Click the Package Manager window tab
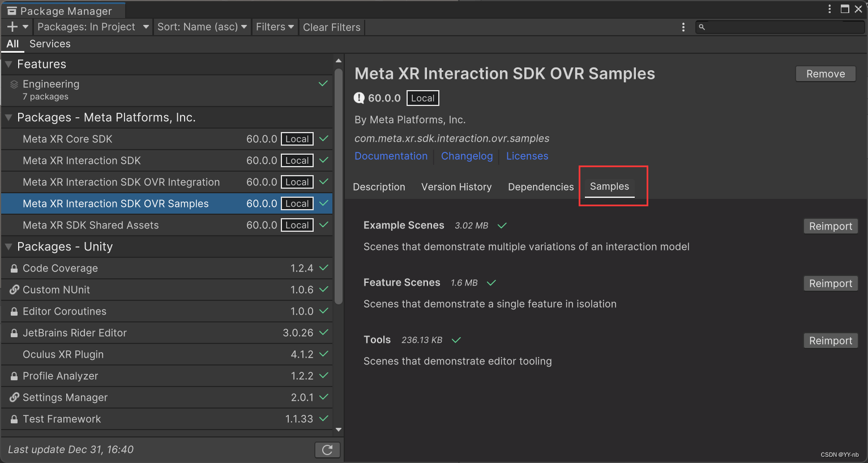 tap(63, 11)
